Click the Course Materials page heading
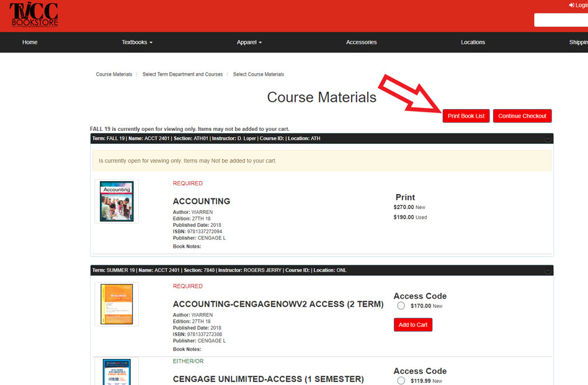588x385 pixels. (321, 97)
